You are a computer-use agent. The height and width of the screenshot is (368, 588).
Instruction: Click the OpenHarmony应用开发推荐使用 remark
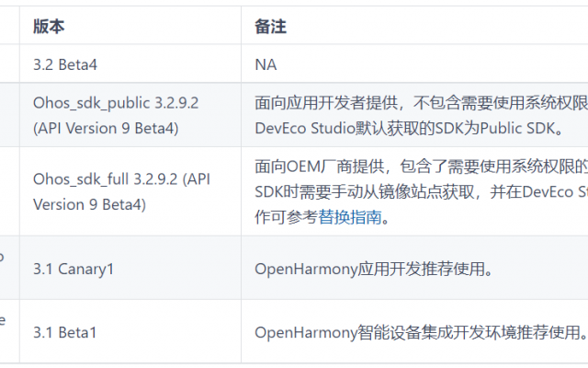point(374,269)
